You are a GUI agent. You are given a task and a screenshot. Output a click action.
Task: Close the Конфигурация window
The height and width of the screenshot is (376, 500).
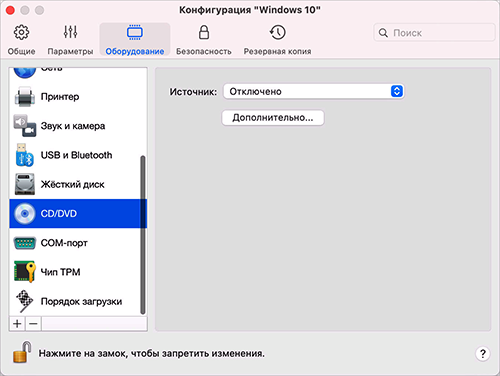tap(10, 10)
